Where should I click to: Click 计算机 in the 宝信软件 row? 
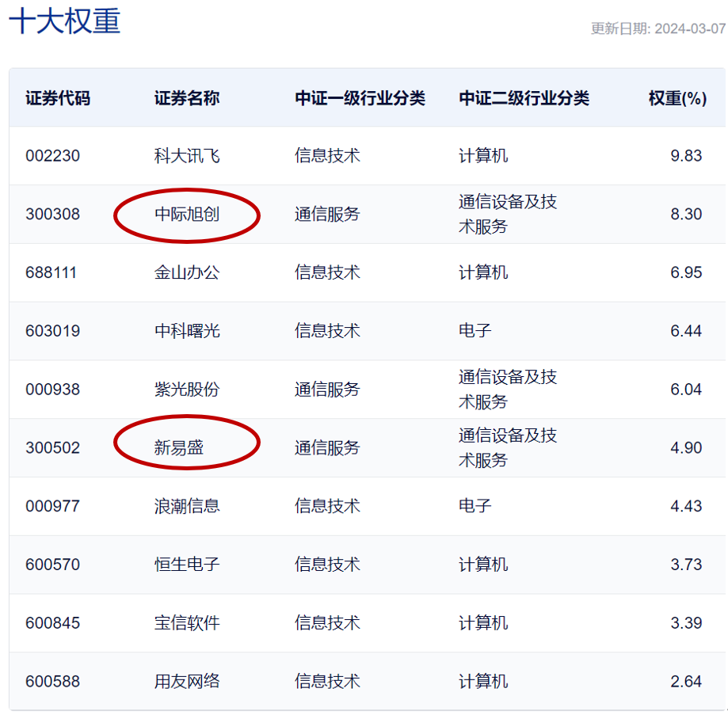pos(483,623)
